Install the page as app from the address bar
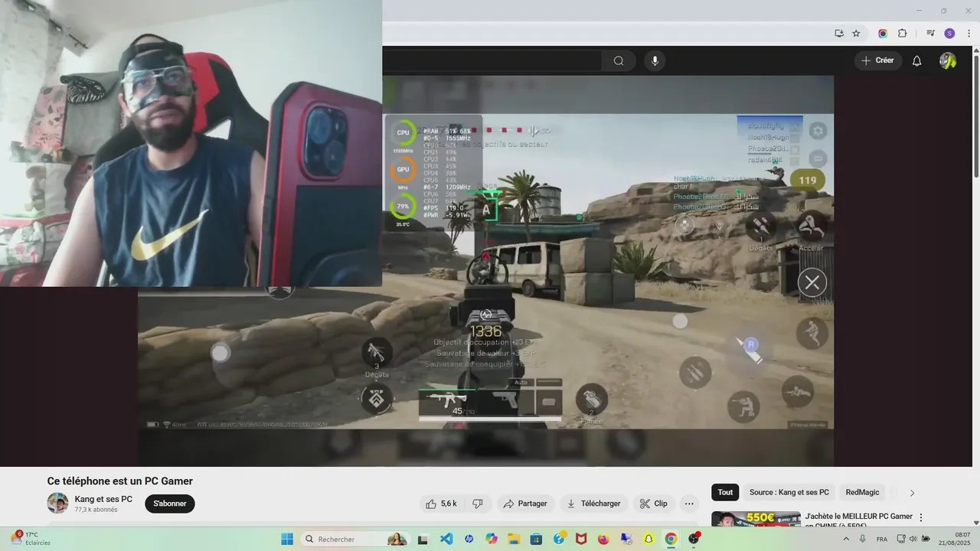This screenshot has width=980, height=551. click(839, 34)
